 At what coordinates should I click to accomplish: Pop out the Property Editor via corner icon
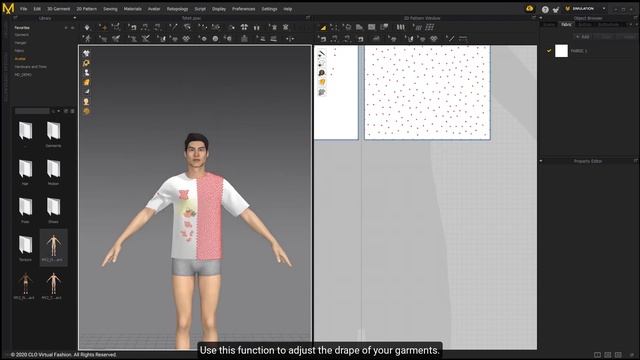click(x=636, y=161)
